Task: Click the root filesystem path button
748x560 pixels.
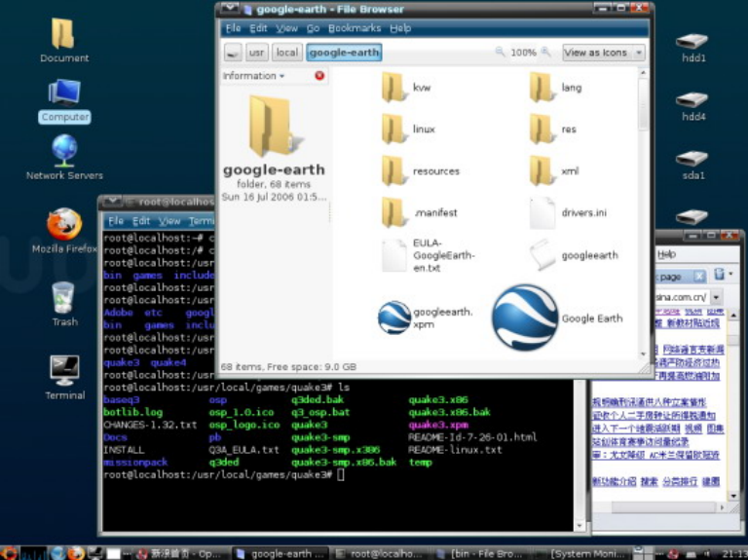Action: [x=233, y=53]
